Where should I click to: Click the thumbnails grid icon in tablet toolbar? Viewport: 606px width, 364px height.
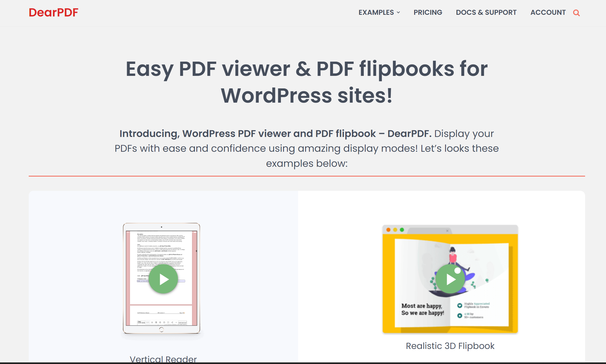tap(156, 322)
